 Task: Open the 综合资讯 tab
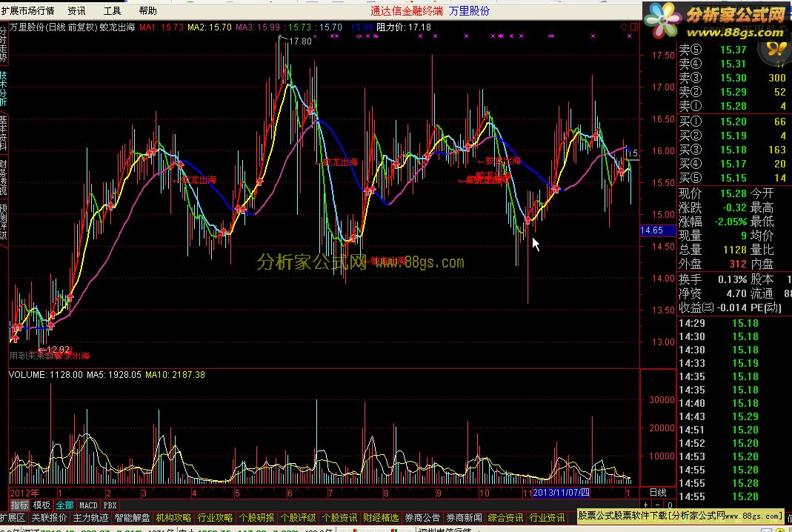pyautogui.click(x=505, y=517)
